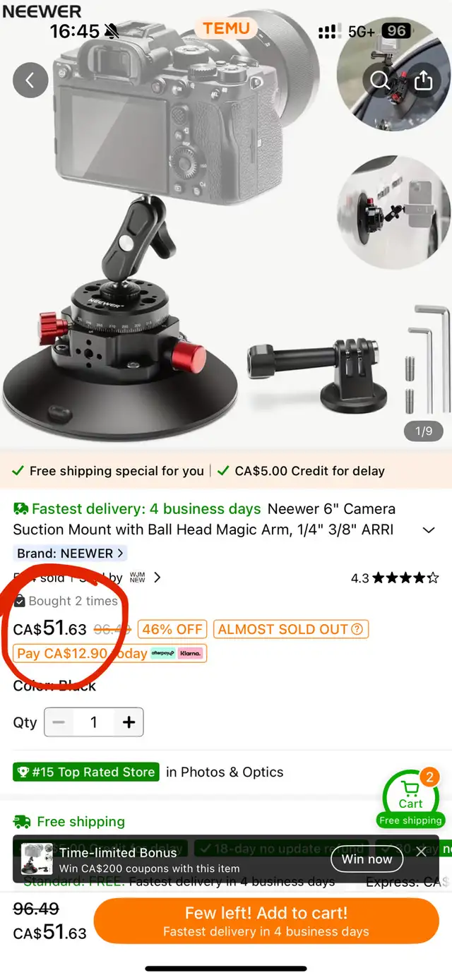Screen dimensions: 452x980
Task: Tap the afterpay payment badge
Action: click(163, 653)
